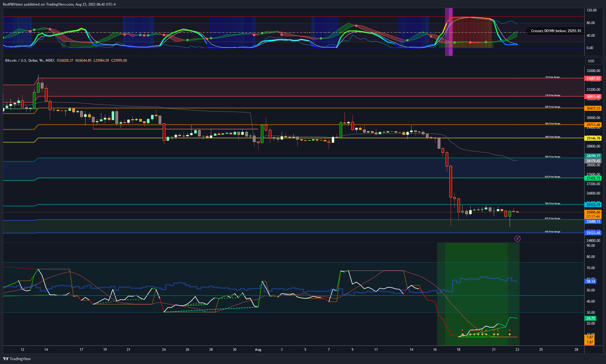
Task: Click the yellow 29146.78 price label
Action: coord(593,138)
